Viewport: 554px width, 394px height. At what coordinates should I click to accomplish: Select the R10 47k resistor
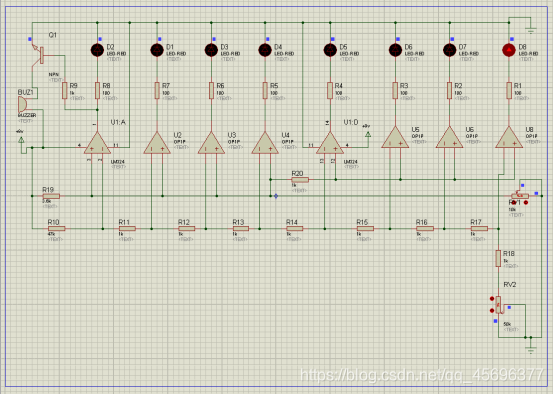pyautogui.click(x=57, y=229)
